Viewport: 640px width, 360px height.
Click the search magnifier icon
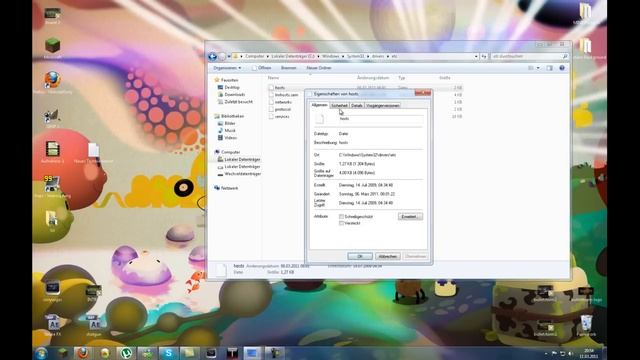[x=565, y=56]
